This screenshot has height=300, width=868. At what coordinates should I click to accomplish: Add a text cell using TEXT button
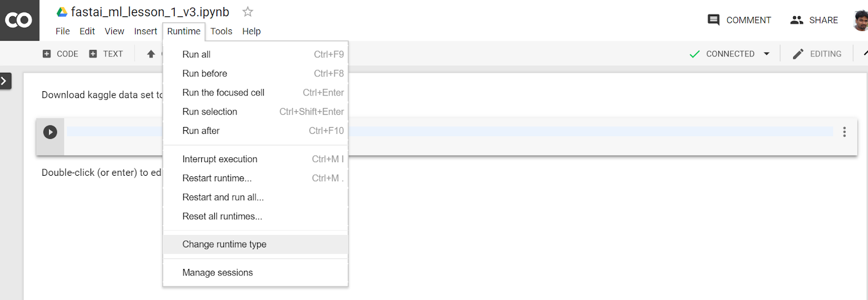106,54
